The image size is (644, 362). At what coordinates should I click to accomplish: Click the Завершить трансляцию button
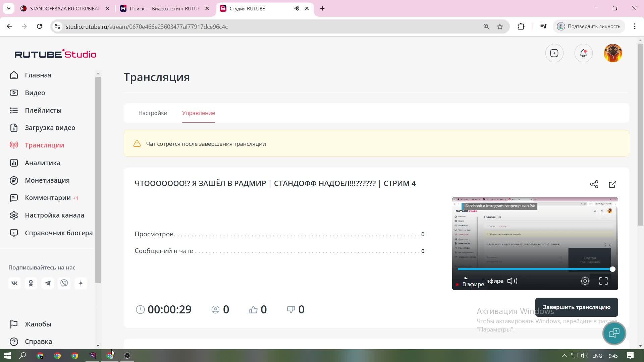(x=577, y=307)
